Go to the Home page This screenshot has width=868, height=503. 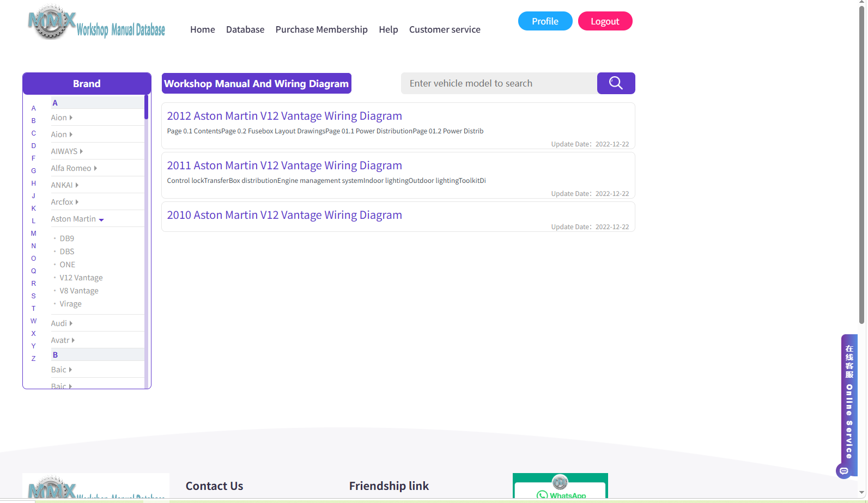coord(203,29)
